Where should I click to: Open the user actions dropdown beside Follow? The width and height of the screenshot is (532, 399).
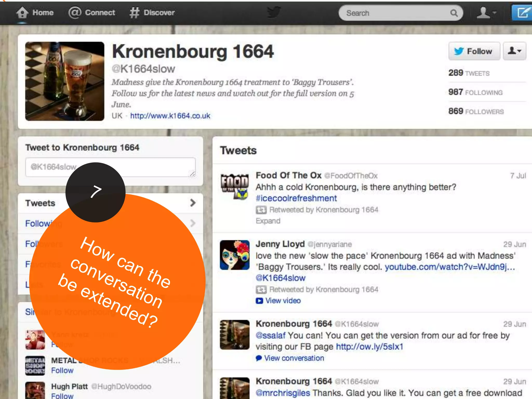(x=515, y=51)
